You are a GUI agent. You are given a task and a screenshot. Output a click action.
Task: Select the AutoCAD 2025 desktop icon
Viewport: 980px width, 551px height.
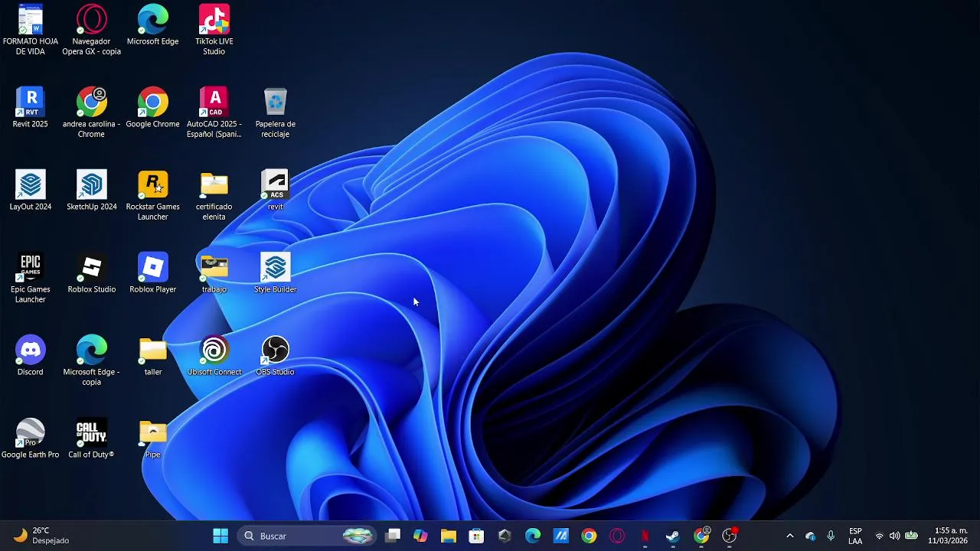pyautogui.click(x=214, y=112)
